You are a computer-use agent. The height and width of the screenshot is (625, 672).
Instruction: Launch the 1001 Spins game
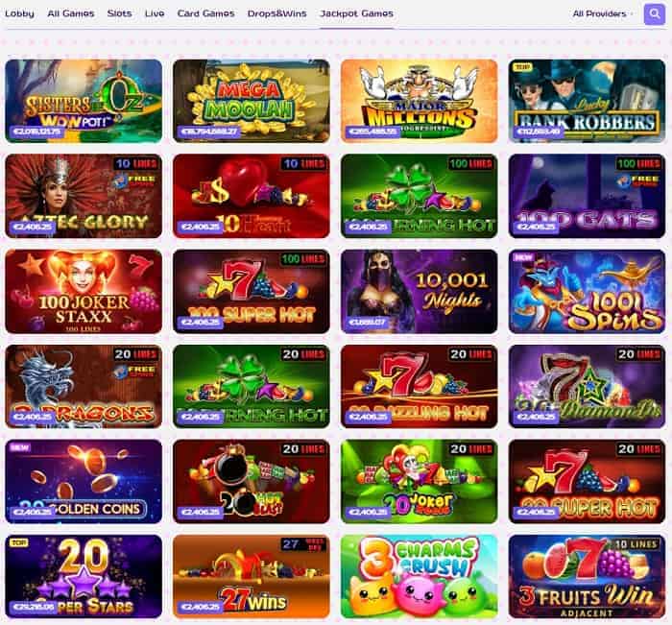pyautogui.click(x=587, y=292)
